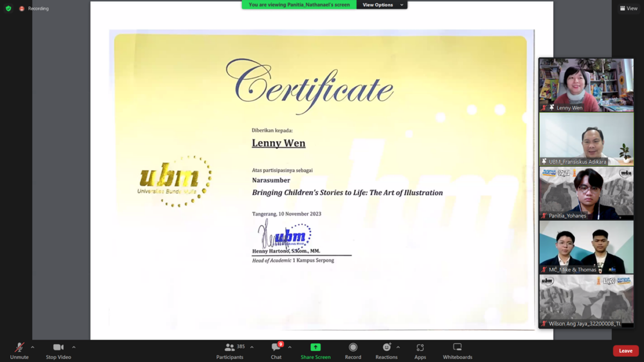
Task: Open the Apps panel
Action: pos(420,351)
